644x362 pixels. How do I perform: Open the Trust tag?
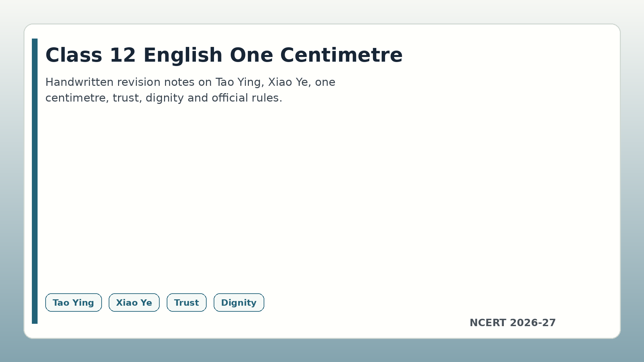pyautogui.click(x=186, y=303)
